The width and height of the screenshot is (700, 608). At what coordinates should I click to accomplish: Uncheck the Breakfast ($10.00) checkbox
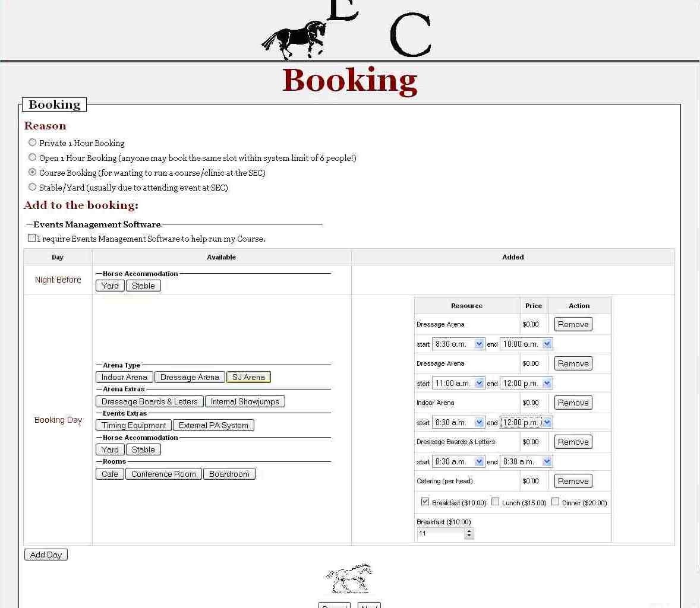click(x=425, y=502)
